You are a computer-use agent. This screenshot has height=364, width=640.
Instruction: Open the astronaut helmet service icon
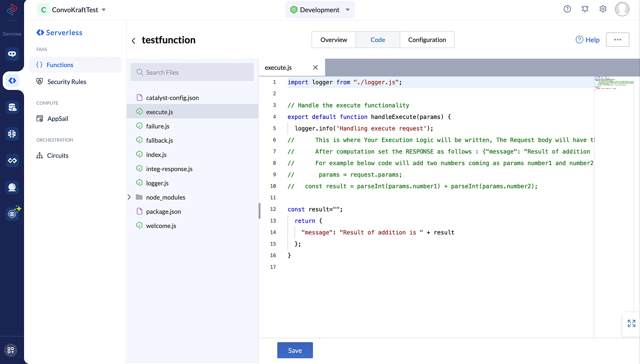[12, 187]
